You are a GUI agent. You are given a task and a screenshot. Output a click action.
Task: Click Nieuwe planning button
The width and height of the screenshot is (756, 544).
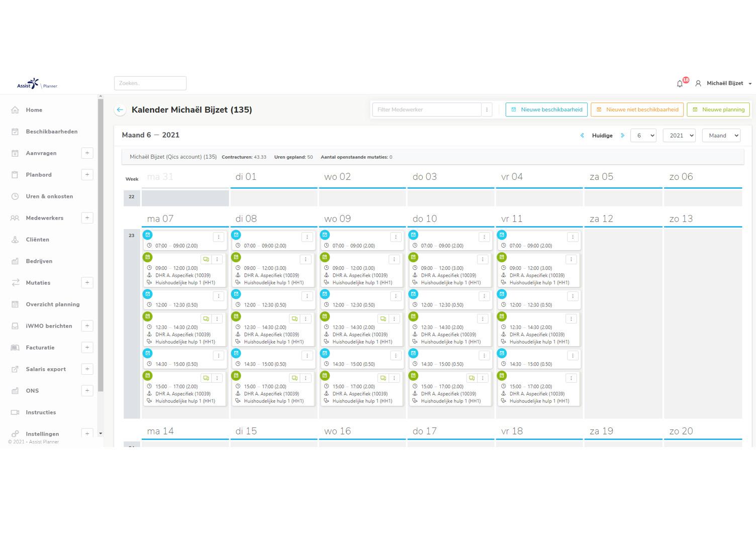click(x=718, y=110)
